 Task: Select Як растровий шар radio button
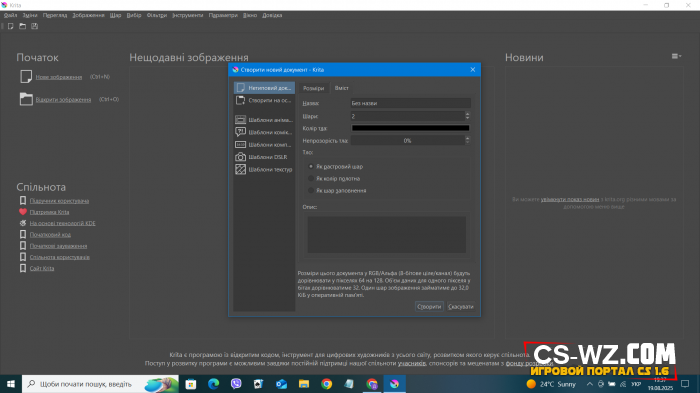(x=311, y=167)
